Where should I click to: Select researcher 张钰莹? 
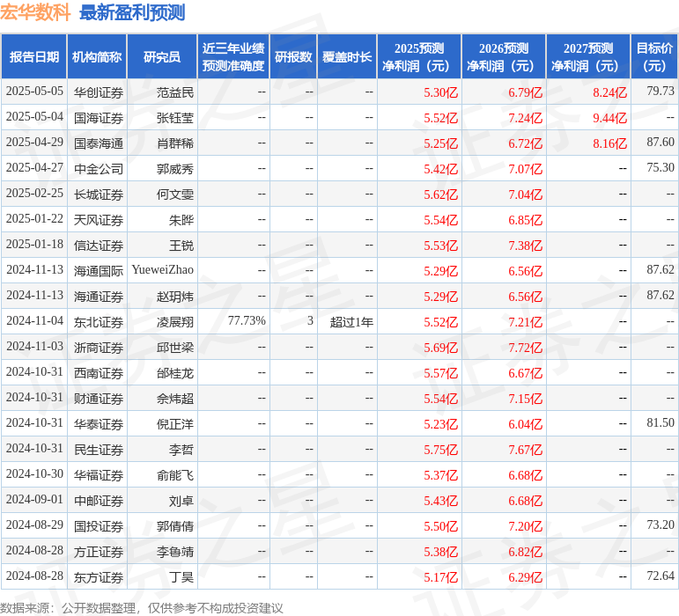coord(175,118)
